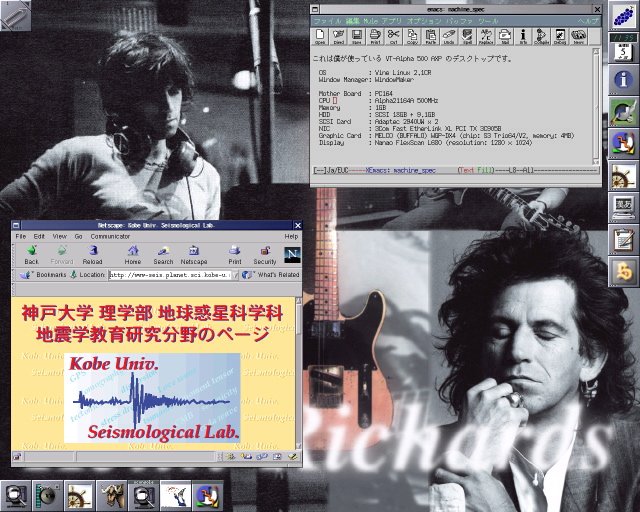Click the GNU head icon in bottom dock
The height and width of the screenshot is (512, 640).
[111, 496]
